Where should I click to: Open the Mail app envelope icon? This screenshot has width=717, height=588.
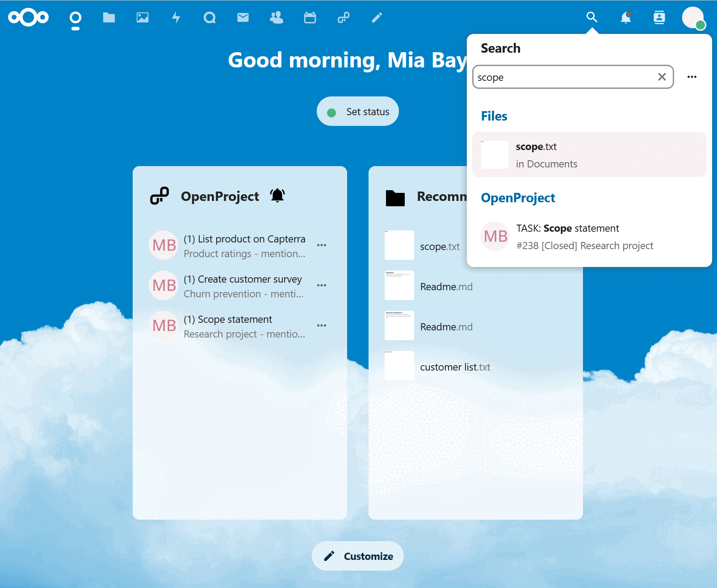pyautogui.click(x=243, y=17)
